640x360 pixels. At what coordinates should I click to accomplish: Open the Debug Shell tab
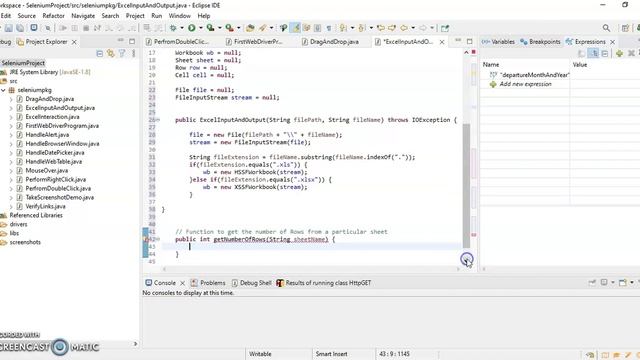[x=251, y=283]
